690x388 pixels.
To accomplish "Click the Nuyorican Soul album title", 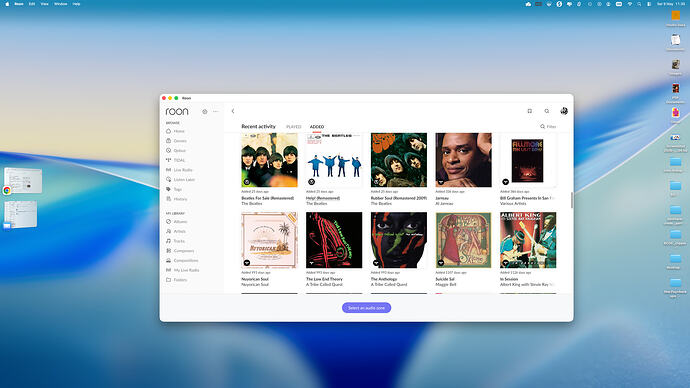I will tap(255, 279).
